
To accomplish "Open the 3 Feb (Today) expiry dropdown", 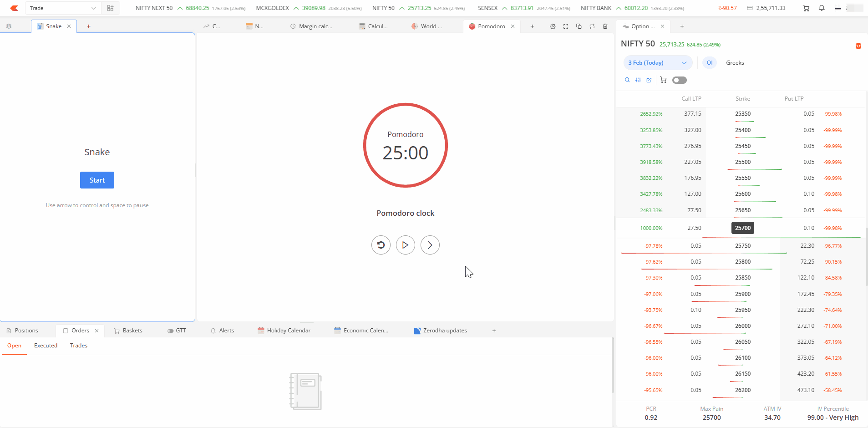I will [x=657, y=62].
